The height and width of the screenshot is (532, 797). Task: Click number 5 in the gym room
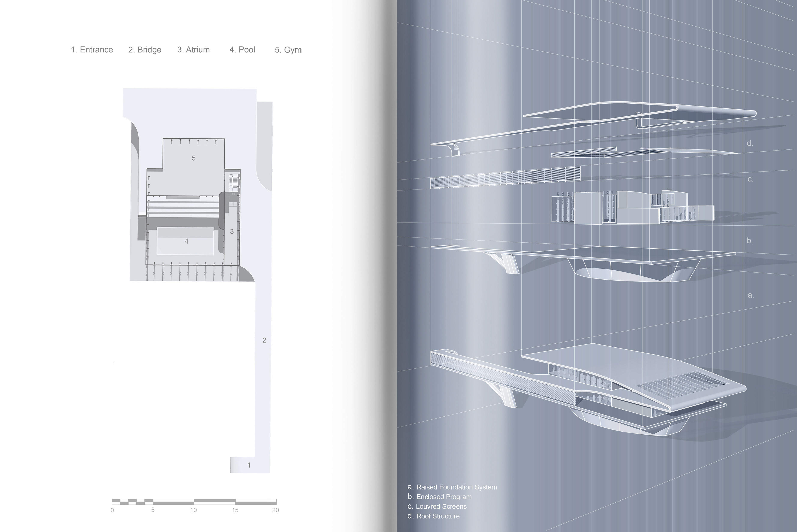coord(194,158)
